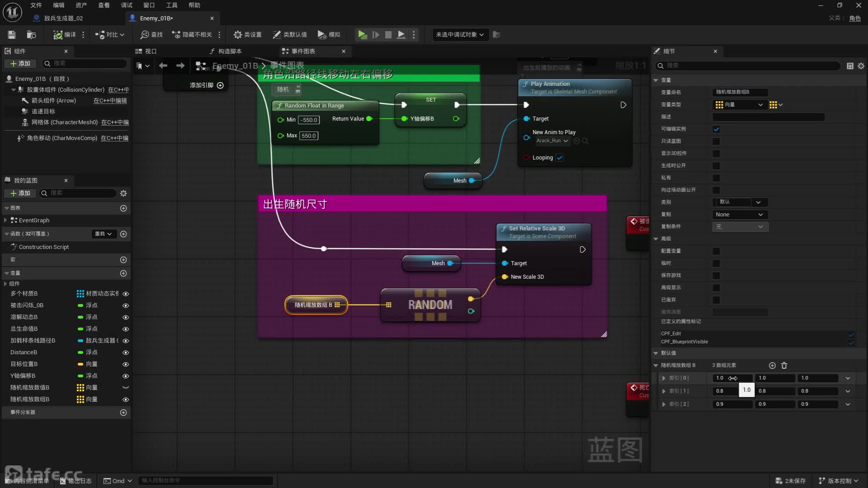
Task: Toggle Looping checkbox on Play Animation node
Action: 560,158
